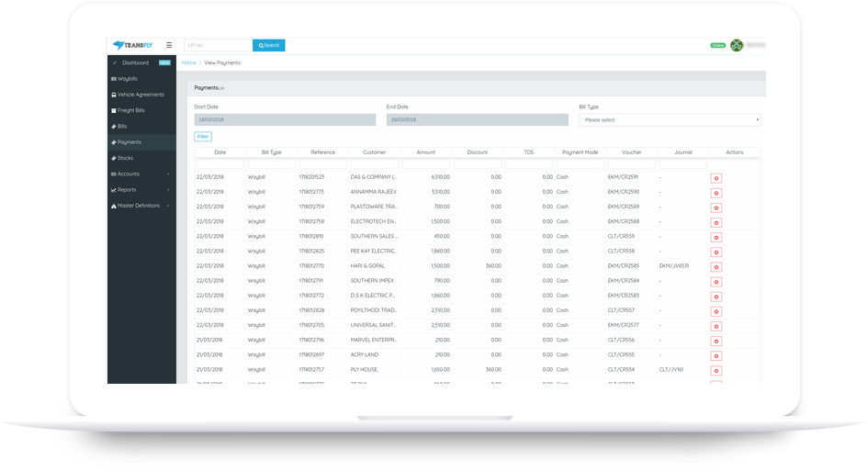This screenshot has width=868, height=471.
Task: Expand the Reports sidebar section
Action: point(140,190)
